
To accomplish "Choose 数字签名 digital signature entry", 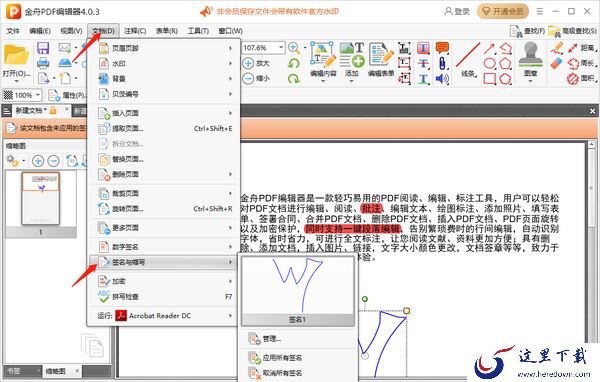I will (165, 247).
